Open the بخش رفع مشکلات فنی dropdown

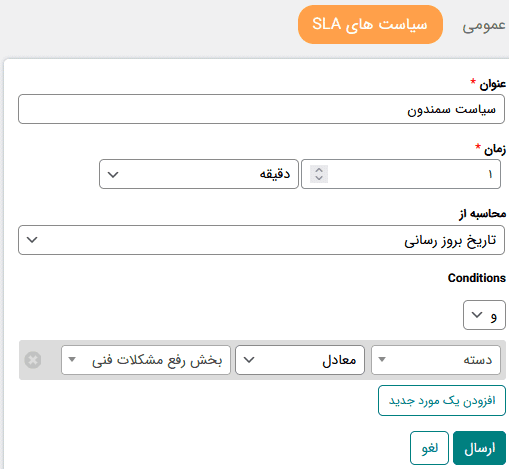click(146, 360)
